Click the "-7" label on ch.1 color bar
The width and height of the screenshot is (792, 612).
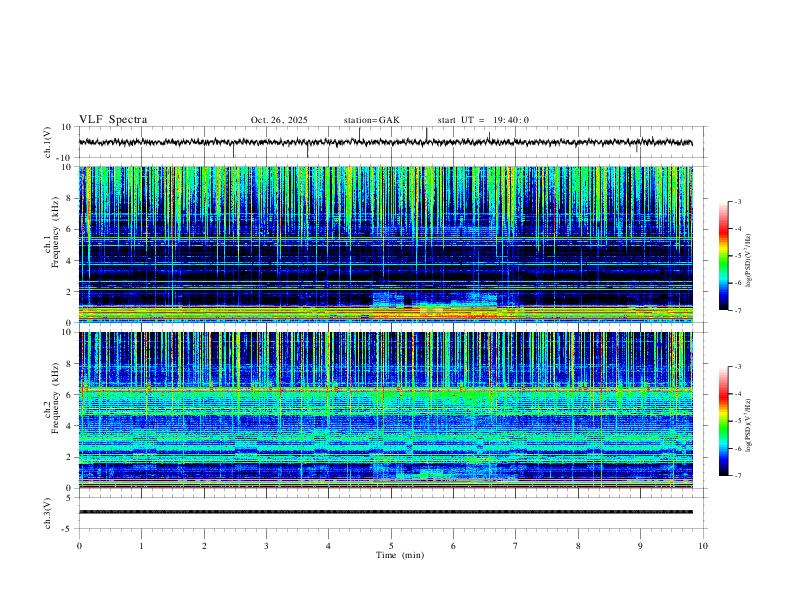point(738,310)
